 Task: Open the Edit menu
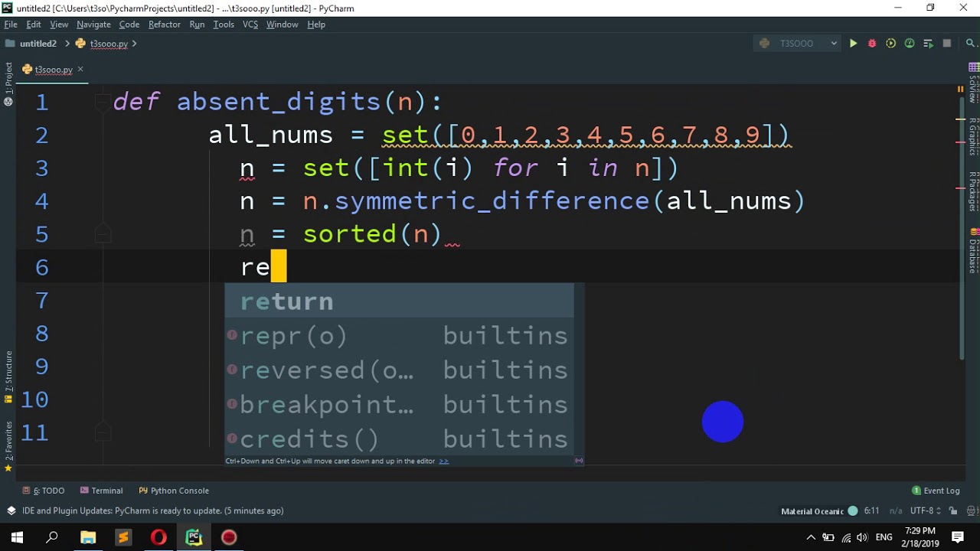pyautogui.click(x=34, y=24)
